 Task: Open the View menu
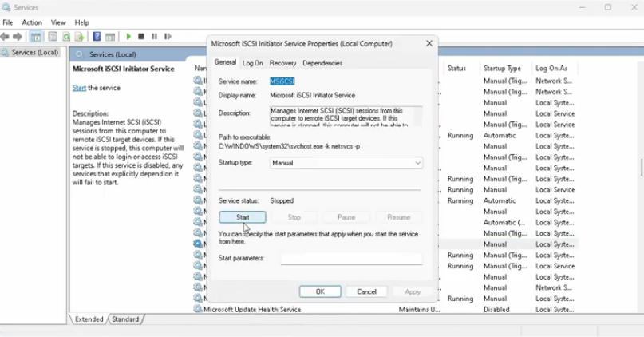point(58,22)
